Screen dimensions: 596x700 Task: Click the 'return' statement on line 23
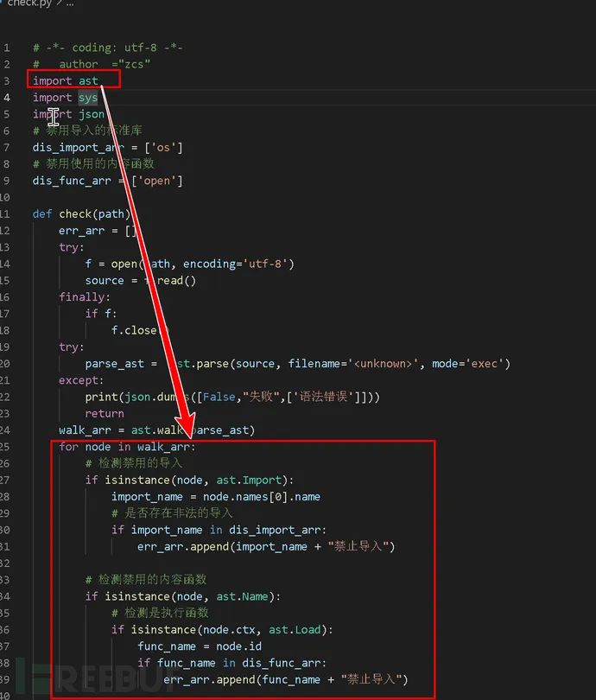point(104,413)
